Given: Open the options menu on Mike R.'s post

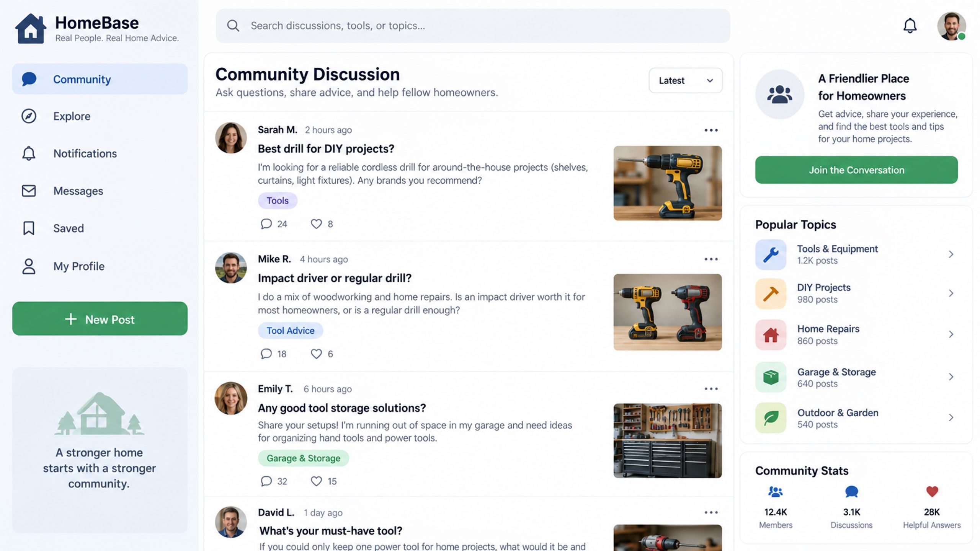Looking at the screenshot, I should [x=711, y=259].
